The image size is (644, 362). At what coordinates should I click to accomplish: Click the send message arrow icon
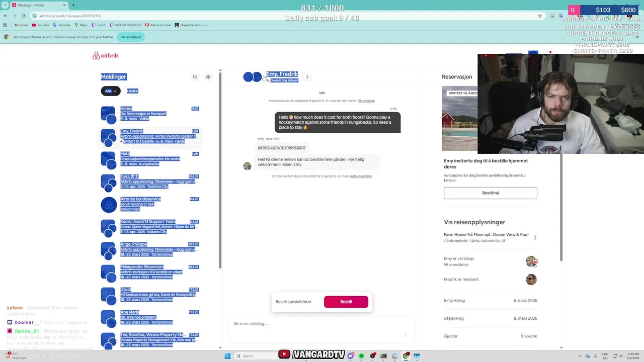[406, 334]
